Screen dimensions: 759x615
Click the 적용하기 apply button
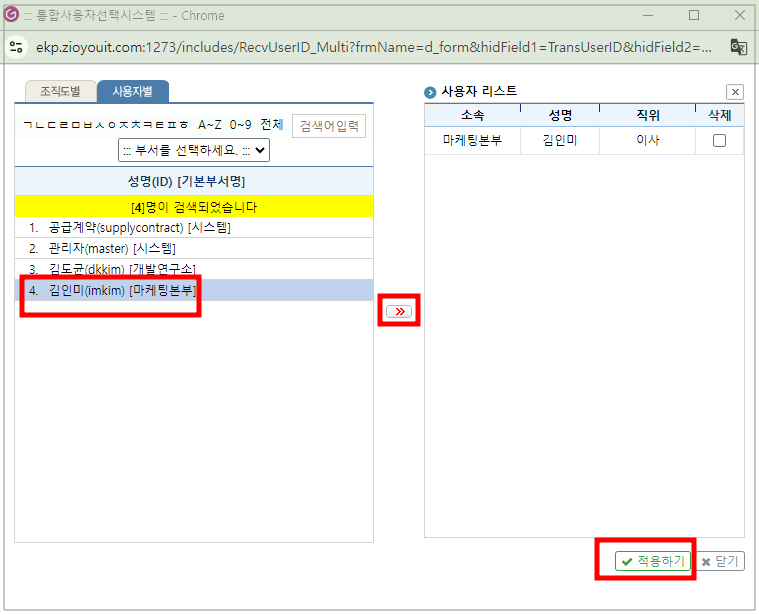coord(653,561)
